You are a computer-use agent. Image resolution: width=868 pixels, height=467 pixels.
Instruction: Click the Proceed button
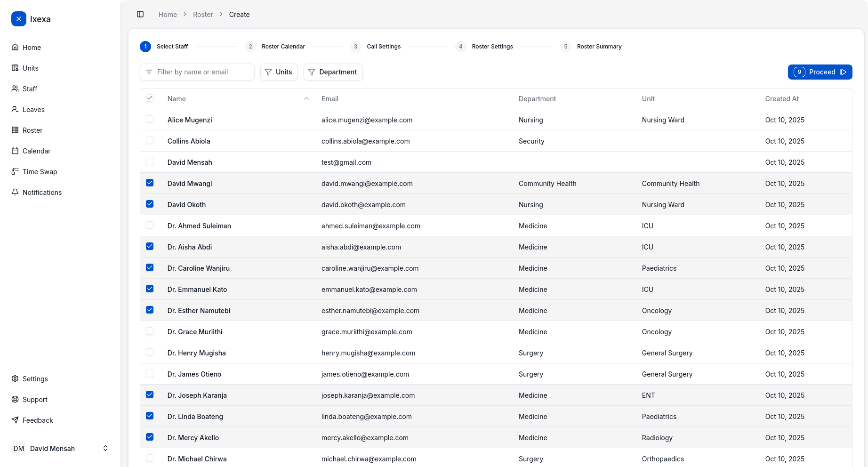click(x=820, y=72)
